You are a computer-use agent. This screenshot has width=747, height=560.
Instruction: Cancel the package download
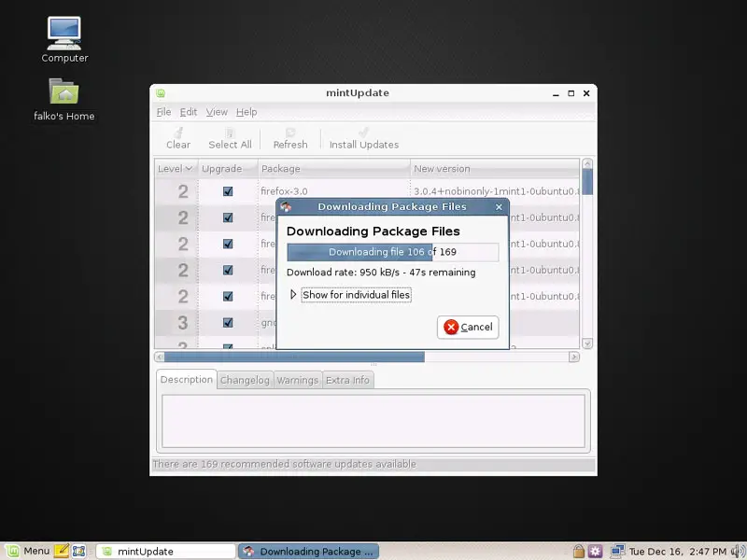point(468,328)
